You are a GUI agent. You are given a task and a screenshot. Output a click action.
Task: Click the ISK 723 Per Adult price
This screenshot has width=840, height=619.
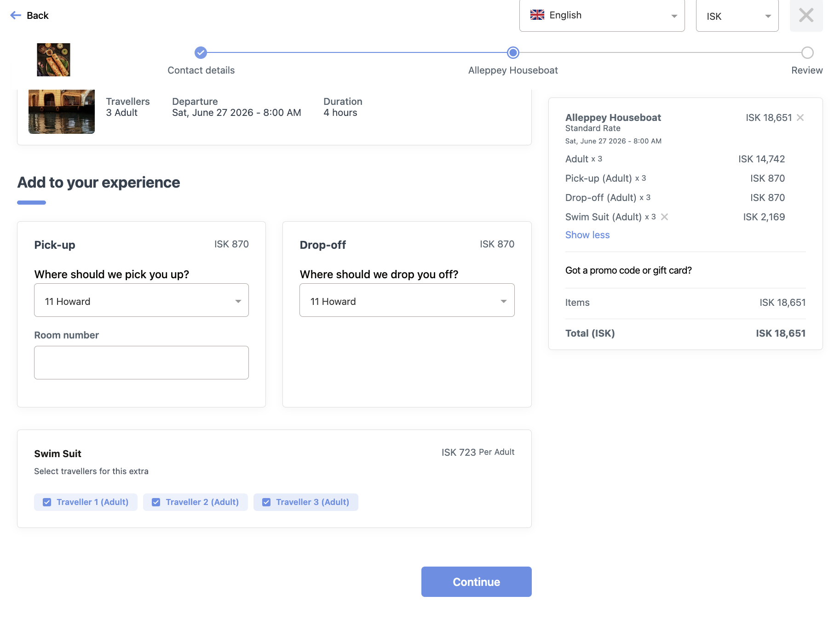478,453
